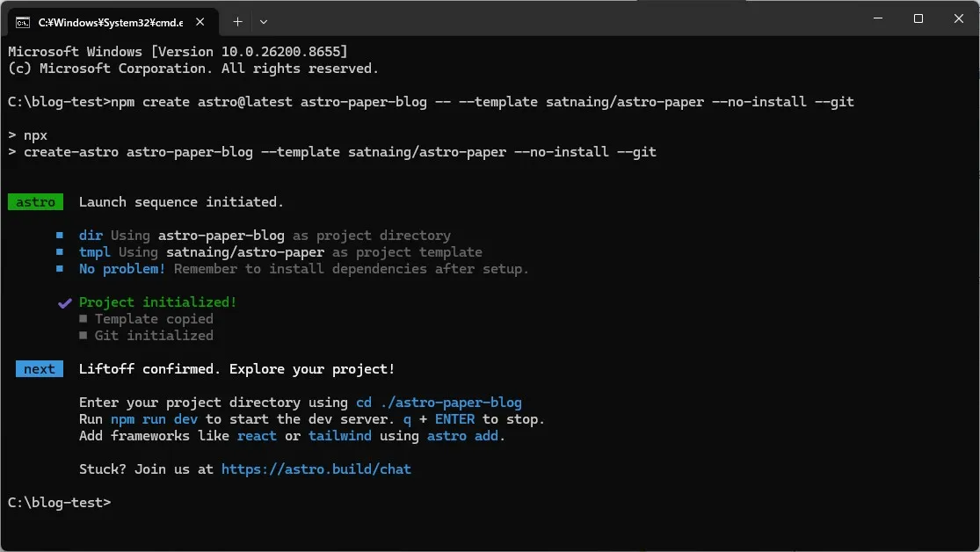Image resolution: width=980 pixels, height=552 pixels.
Task: Select the C:¥Windows¥System32¥cmd.exe tab
Action: 111,23
